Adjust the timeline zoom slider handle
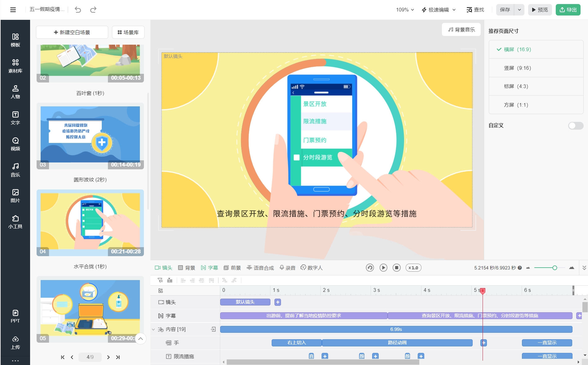The width and height of the screenshot is (588, 365). click(x=555, y=268)
